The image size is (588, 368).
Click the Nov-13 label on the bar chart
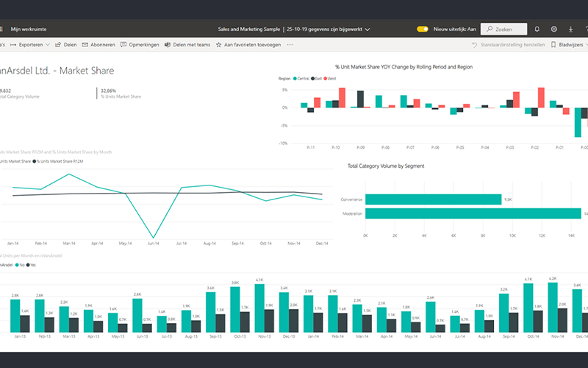pos(265,336)
